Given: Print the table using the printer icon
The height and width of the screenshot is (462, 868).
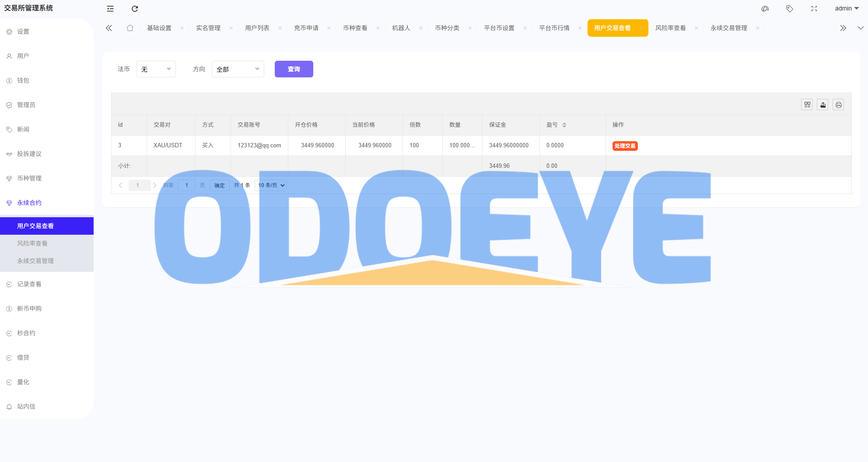Looking at the screenshot, I should [838, 104].
